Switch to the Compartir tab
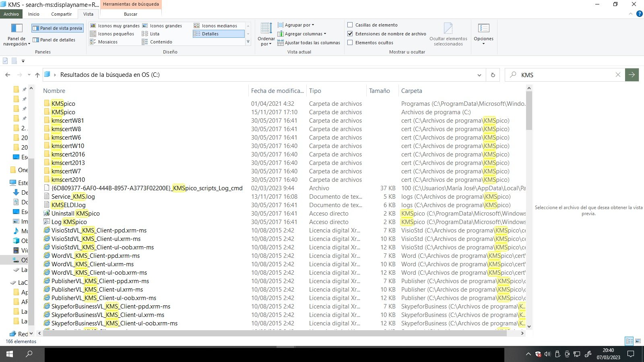The height and width of the screenshot is (362, 644). pyautogui.click(x=61, y=14)
